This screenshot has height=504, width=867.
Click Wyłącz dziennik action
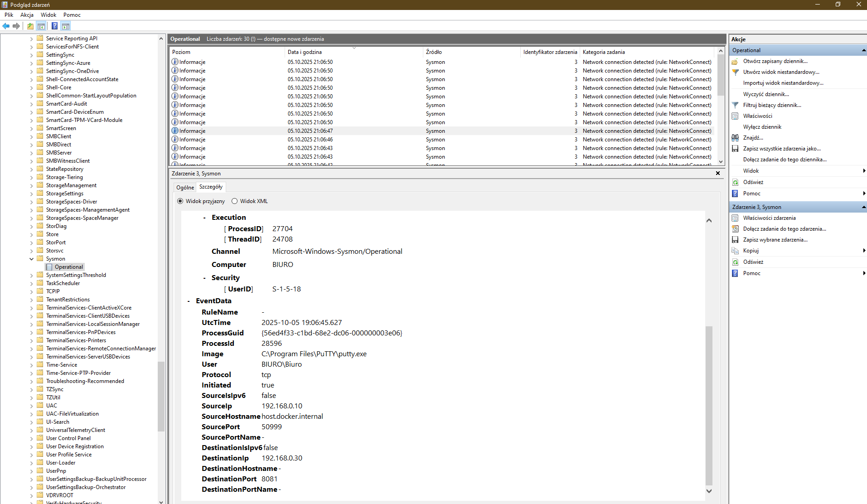[762, 127]
